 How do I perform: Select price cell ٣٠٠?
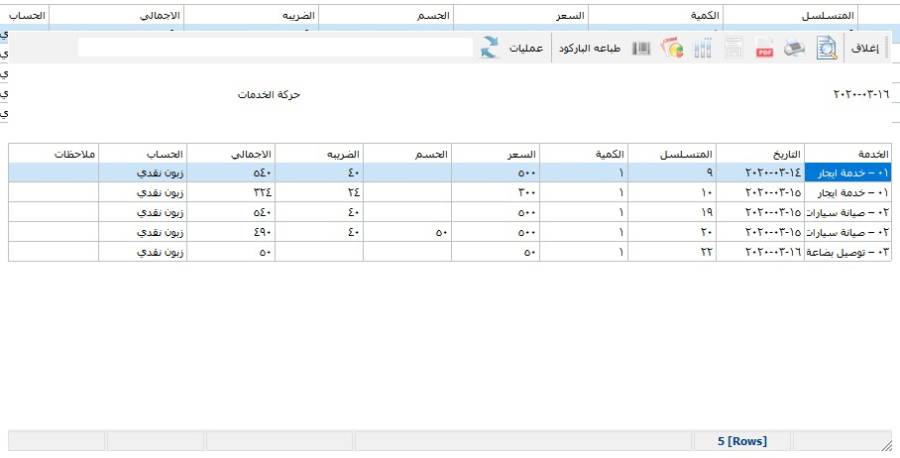click(x=495, y=193)
